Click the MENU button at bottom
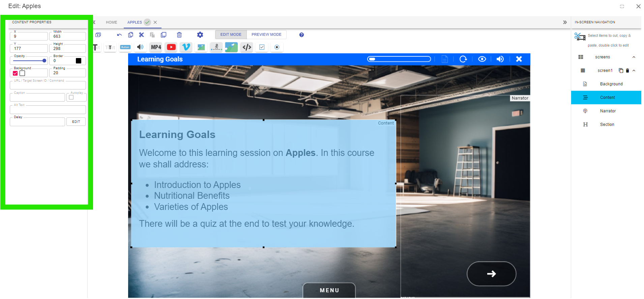Viewport: 644px width, 299px height. tap(329, 290)
